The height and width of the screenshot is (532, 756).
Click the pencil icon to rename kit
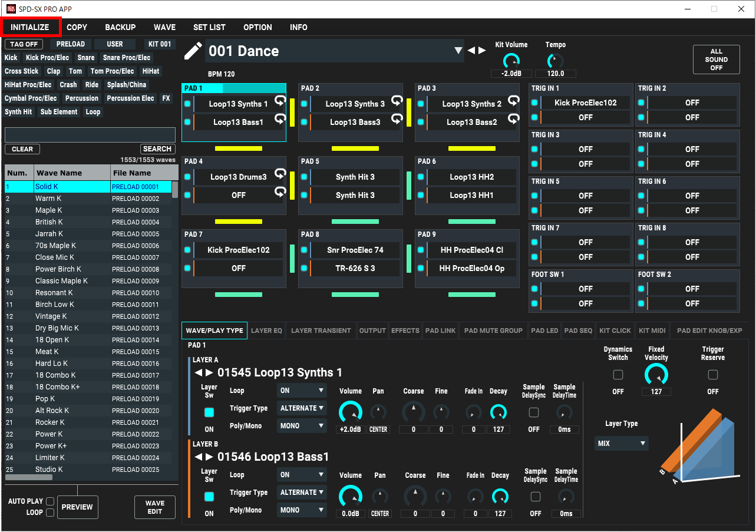click(193, 51)
